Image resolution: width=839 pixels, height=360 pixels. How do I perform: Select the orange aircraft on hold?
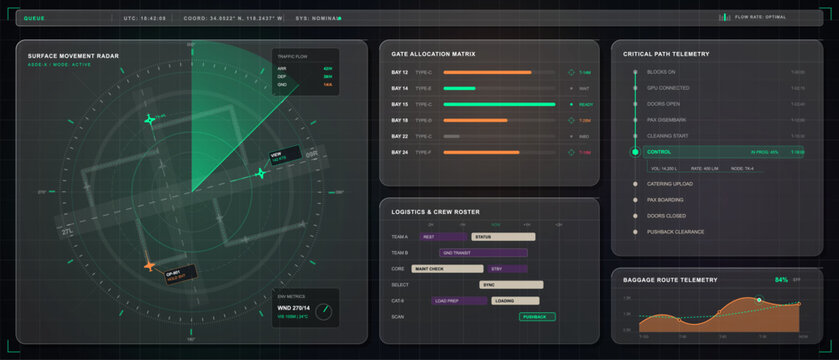pos(149,265)
